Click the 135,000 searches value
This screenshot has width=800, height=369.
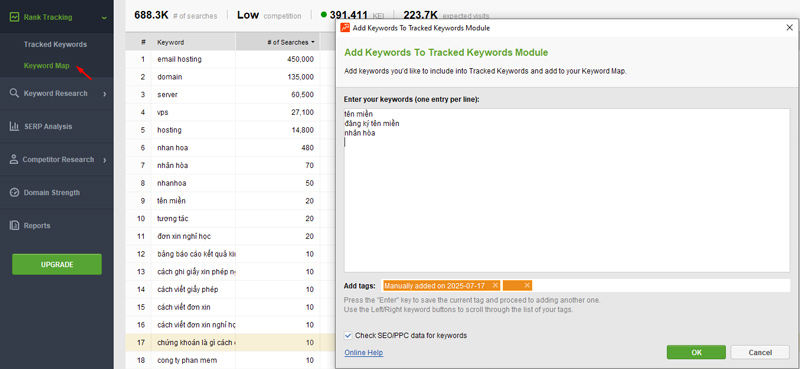(x=301, y=77)
